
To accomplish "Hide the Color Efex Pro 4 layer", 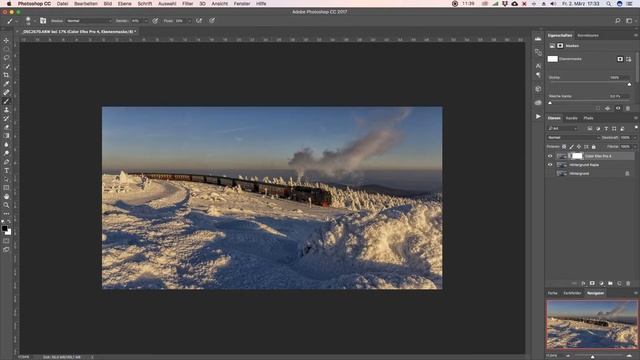I will (x=550, y=156).
